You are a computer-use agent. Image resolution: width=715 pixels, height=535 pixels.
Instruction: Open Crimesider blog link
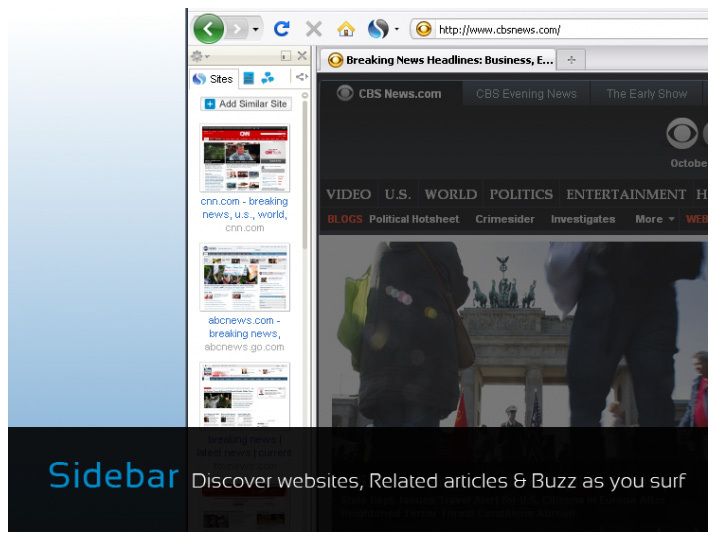pos(505,219)
